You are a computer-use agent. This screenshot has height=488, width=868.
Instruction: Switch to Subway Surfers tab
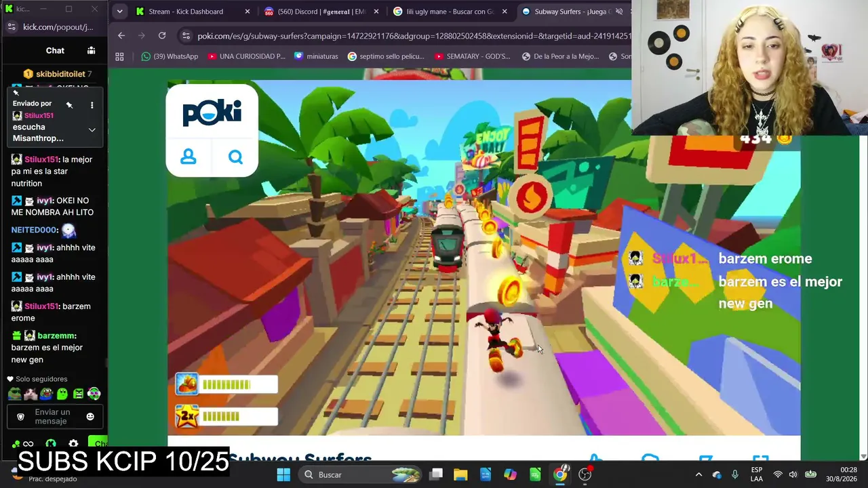point(573,12)
